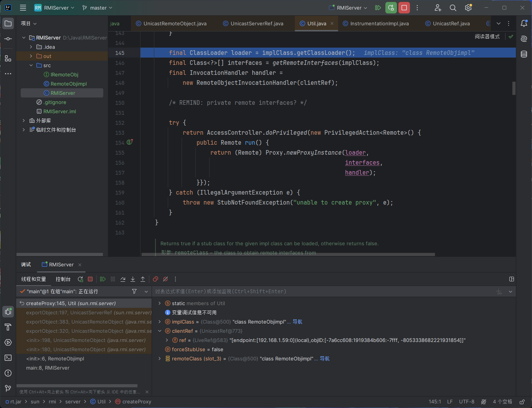Screen dimensions: 532x408
Task: Open Code With Me add-user icon
Action: click(x=438, y=8)
